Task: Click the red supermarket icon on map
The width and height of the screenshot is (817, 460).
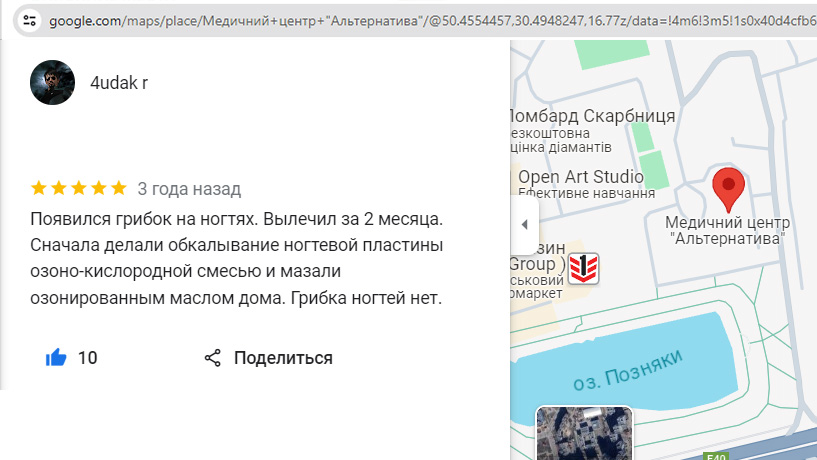Action: (x=583, y=269)
